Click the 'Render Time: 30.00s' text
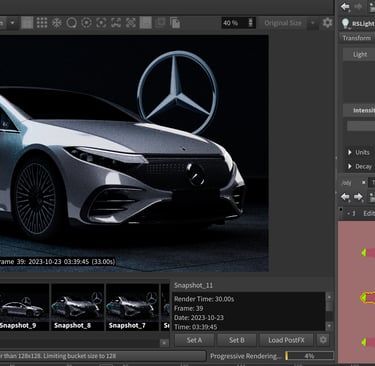375x366 pixels. coord(204,299)
